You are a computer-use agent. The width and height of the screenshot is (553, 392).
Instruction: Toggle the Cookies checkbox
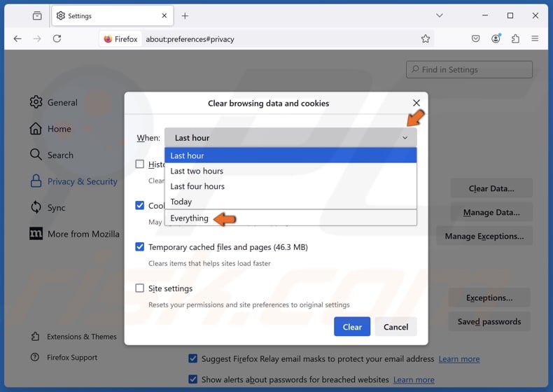pyautogui.click(x=140, y=205)
